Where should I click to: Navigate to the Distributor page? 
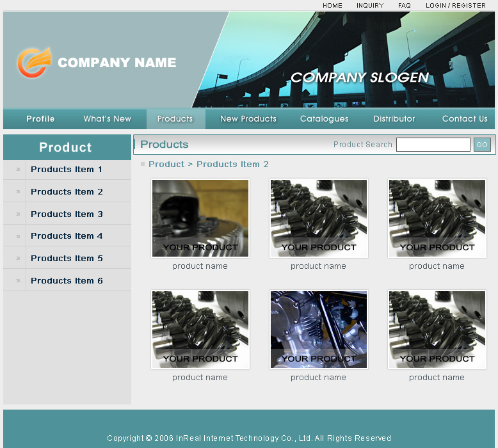(394, 119)
